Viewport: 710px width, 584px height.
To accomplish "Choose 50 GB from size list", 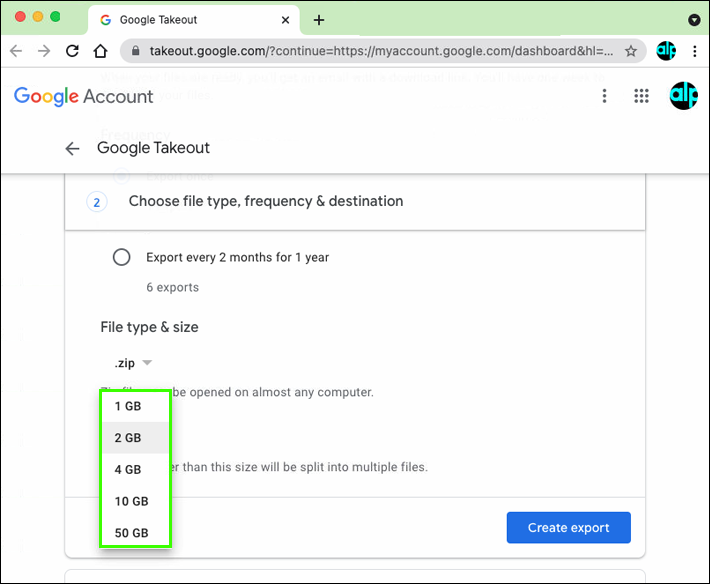I will click(x=131, y=533).
